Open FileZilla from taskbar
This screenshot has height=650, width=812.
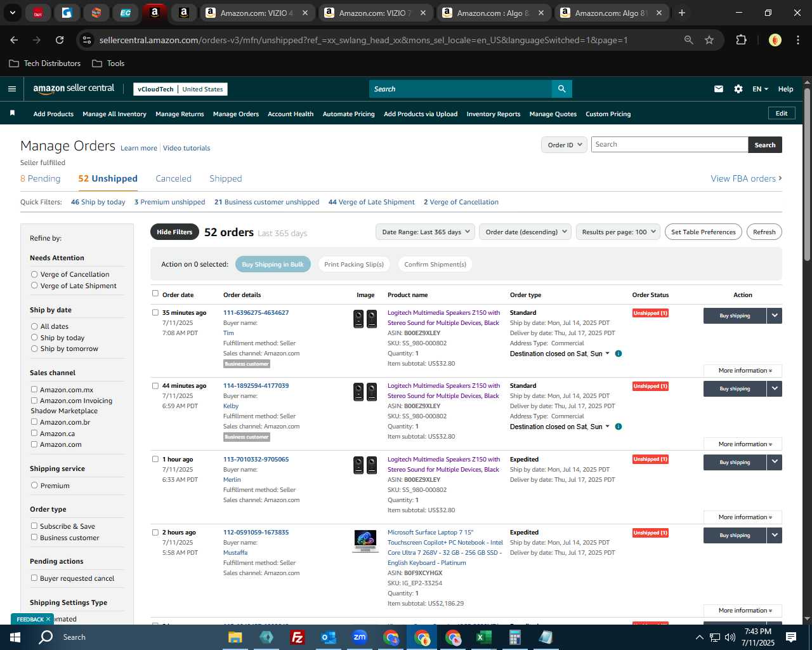tap(297, 637)
